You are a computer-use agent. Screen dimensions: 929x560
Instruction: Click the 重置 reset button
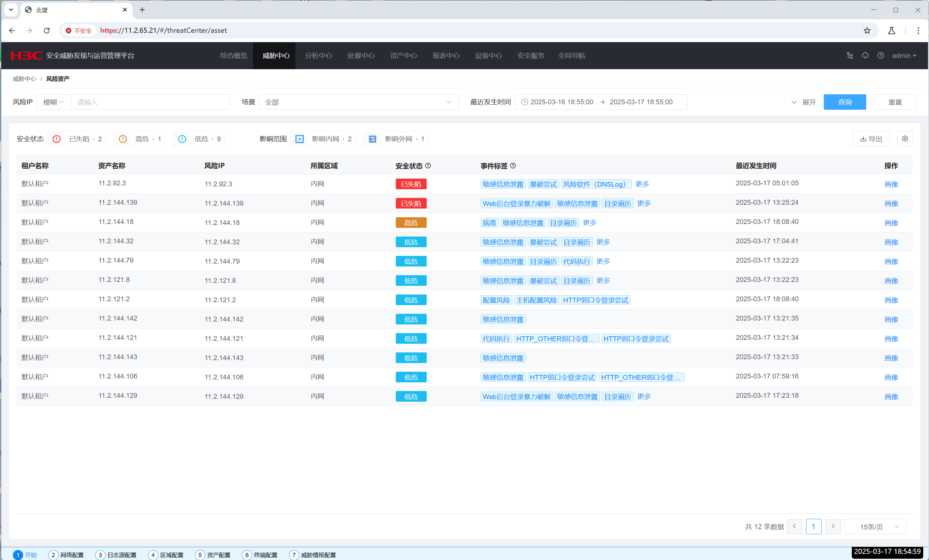[x=895, y=102]
